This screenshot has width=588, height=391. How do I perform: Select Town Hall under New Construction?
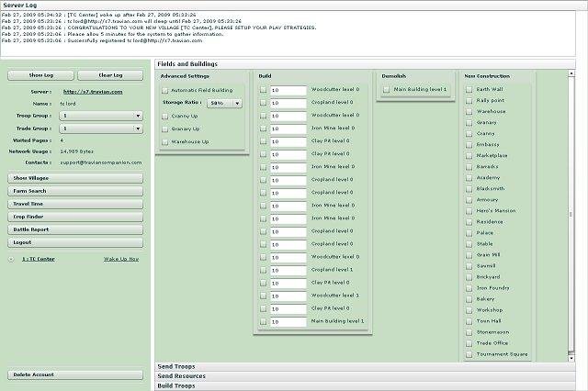[469, 322]
